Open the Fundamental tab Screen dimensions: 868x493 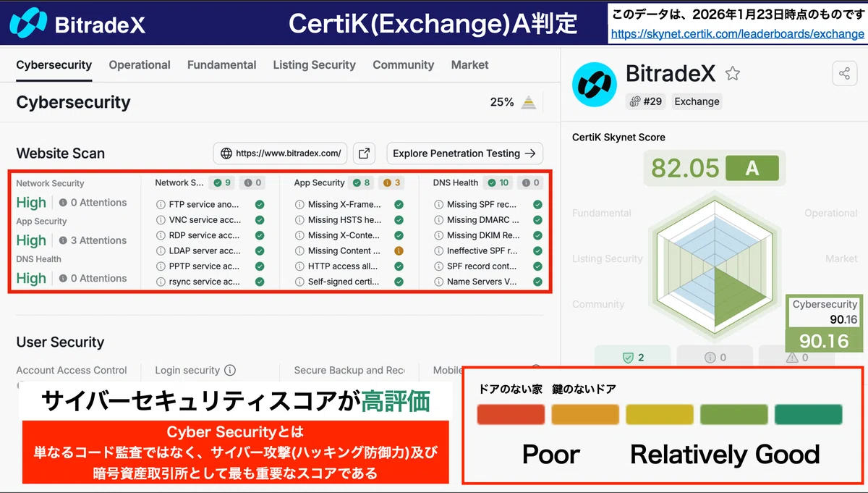[x=221, y=64]
